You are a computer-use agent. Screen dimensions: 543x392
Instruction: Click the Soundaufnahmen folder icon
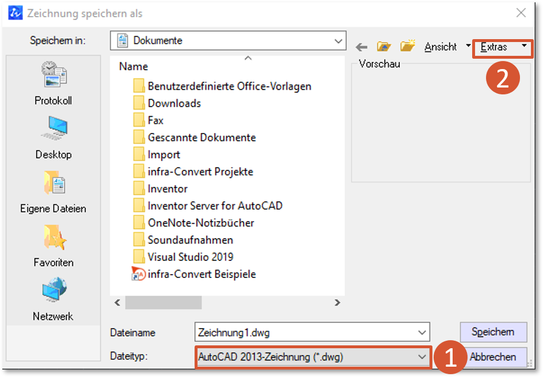coord(139,239)
